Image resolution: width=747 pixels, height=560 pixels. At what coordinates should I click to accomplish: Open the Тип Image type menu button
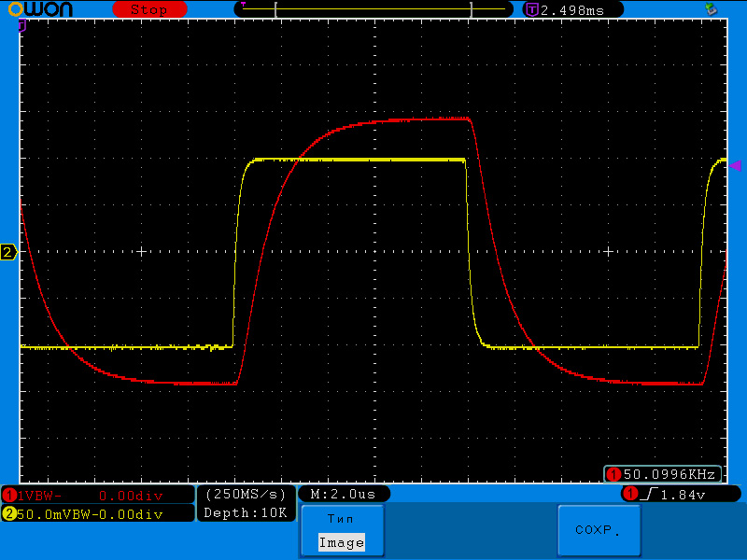click(342, 530)
